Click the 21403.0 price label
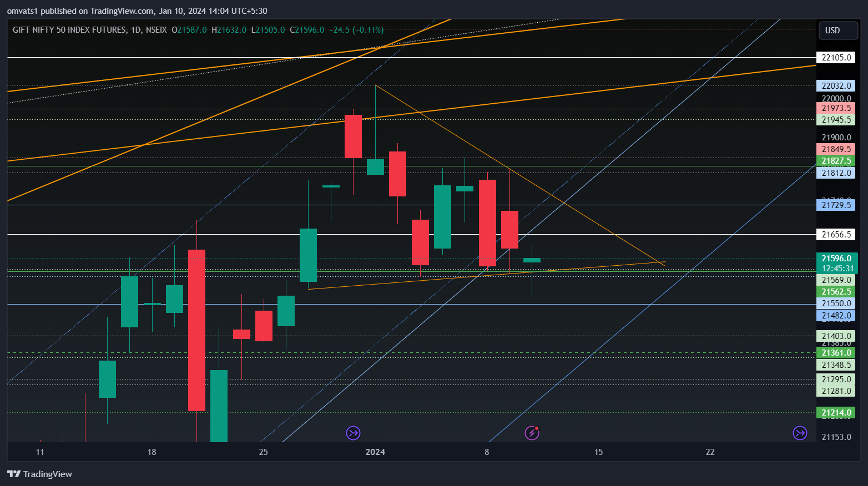This screenshot has height=486, width=868. point(836,336)
